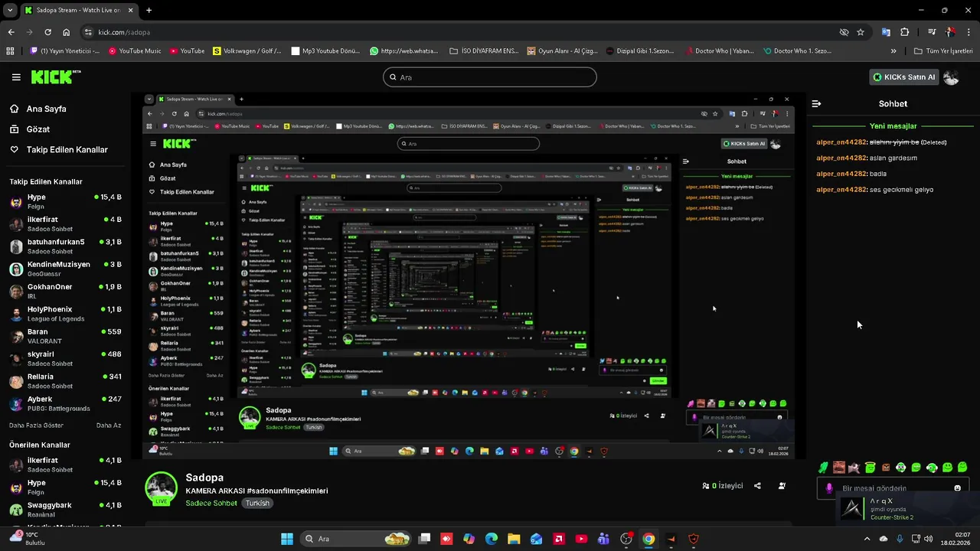The width and height of the screenshot is (980, 551).
Task: Open the Volkswagen / Golf bookmark
Action: [x=247, y=51]
